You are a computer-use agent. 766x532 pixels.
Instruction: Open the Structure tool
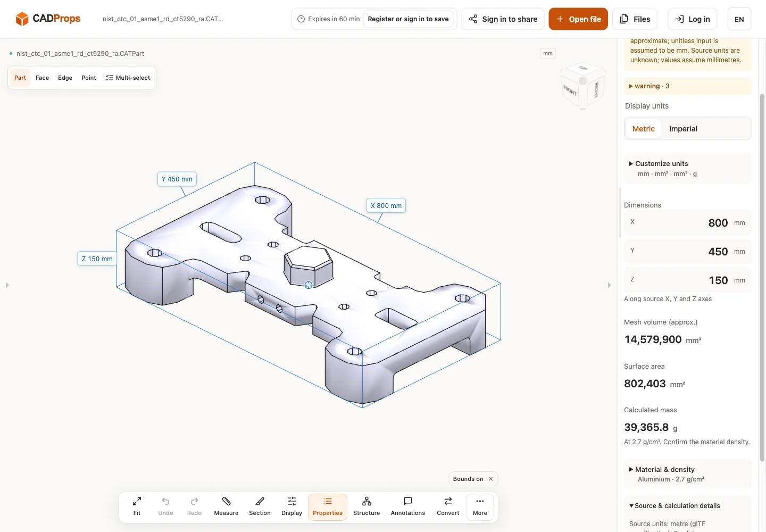367,507
